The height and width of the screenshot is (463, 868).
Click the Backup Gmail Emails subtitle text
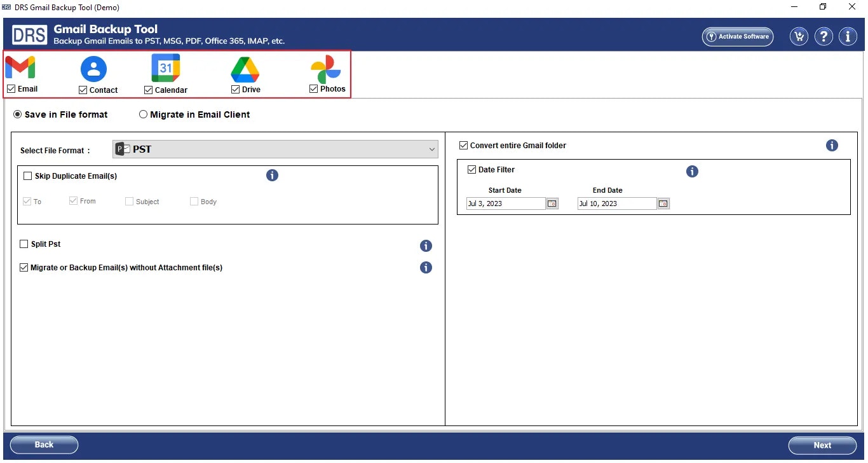pyautogui.click(x=169, y=41)
